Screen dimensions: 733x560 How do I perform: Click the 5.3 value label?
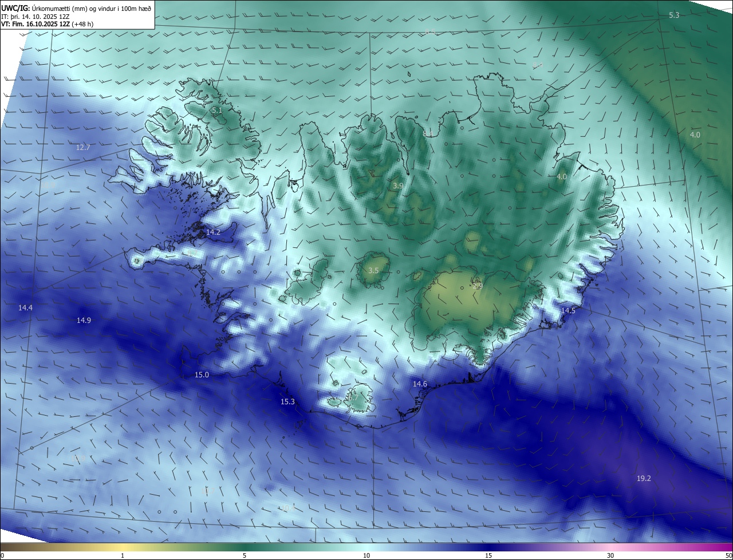coord(674,15)
